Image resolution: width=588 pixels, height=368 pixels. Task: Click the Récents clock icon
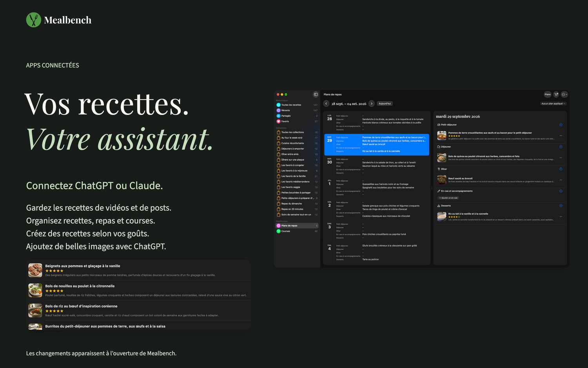278,110
